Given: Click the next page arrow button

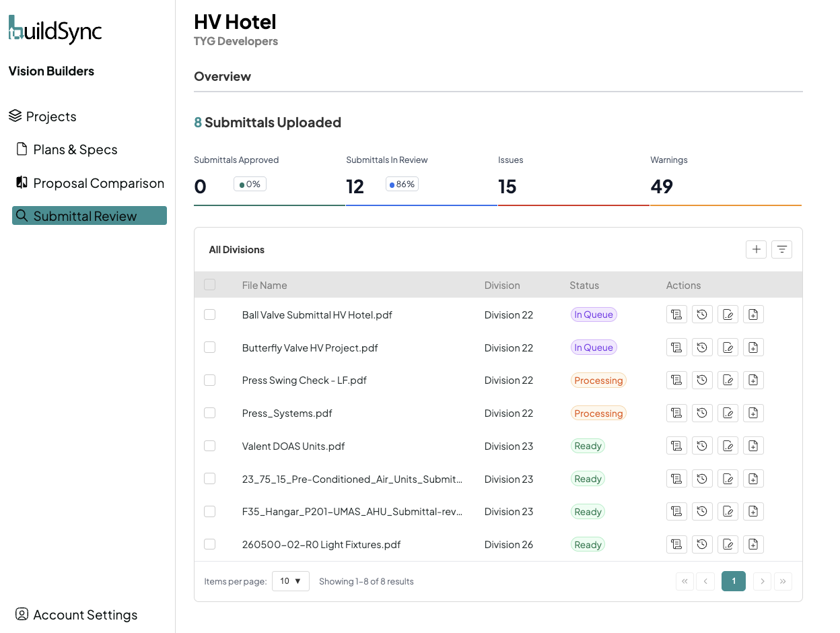Looking at the screenshot, I should coord(761,580).
